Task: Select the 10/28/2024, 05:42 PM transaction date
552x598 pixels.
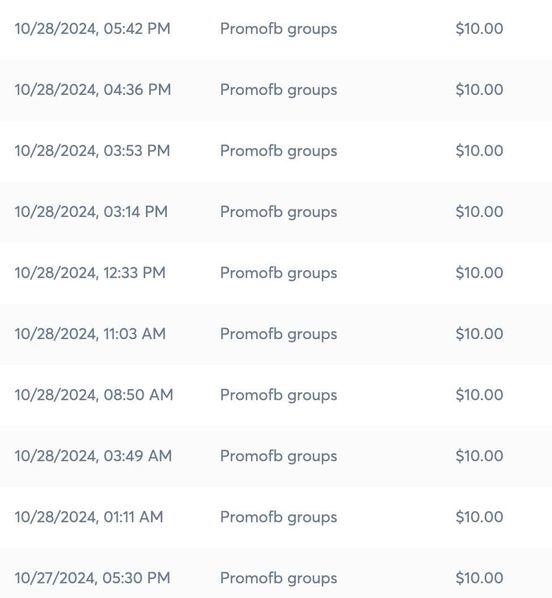Action: click(x=92, y=29)
